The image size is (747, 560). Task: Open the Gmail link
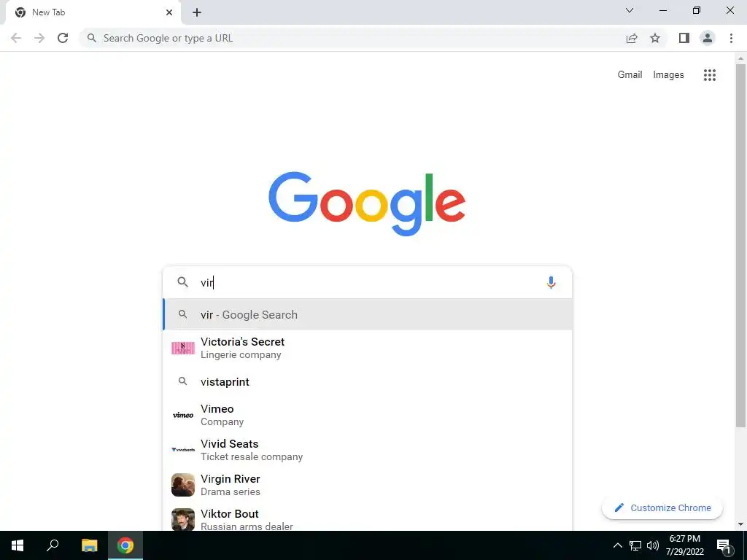630,75
